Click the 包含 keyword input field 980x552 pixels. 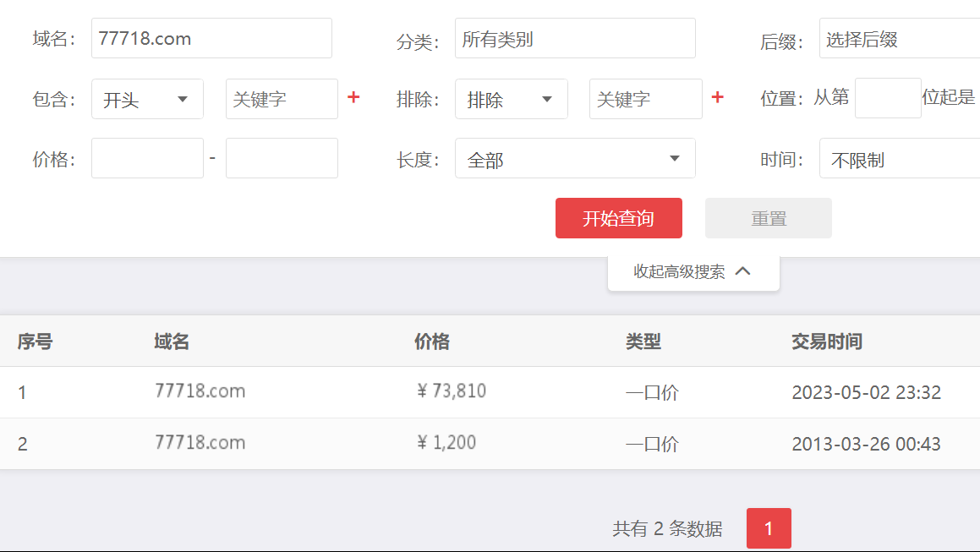coord(282,99)
